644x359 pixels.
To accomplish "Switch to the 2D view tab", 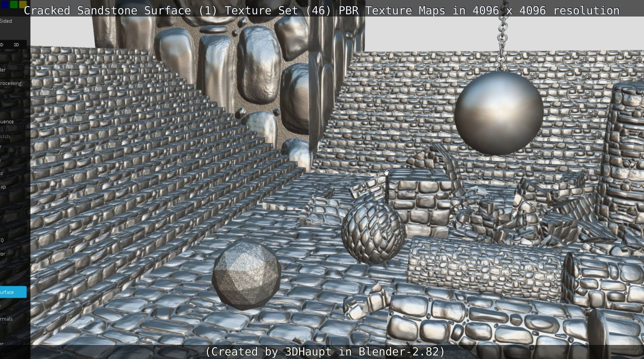I will [16, 45].
